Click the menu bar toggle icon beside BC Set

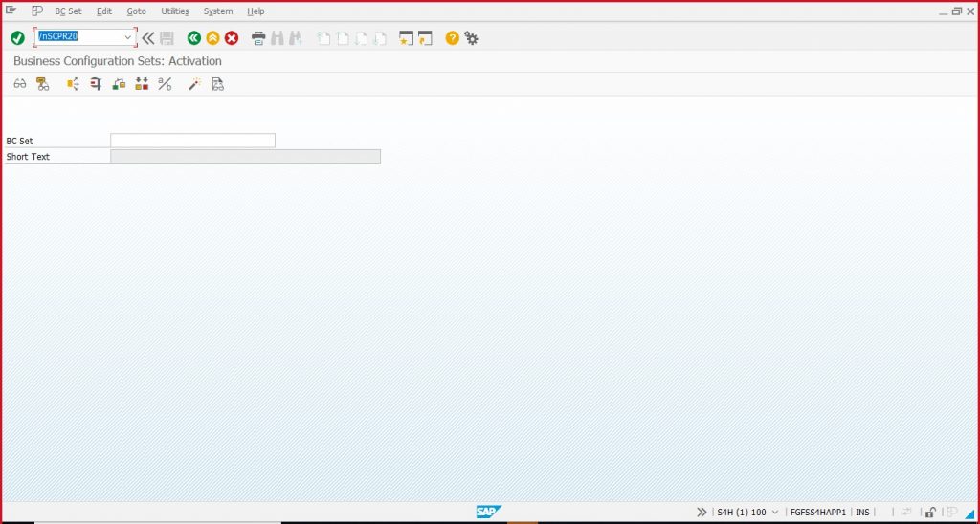(37, 11)
